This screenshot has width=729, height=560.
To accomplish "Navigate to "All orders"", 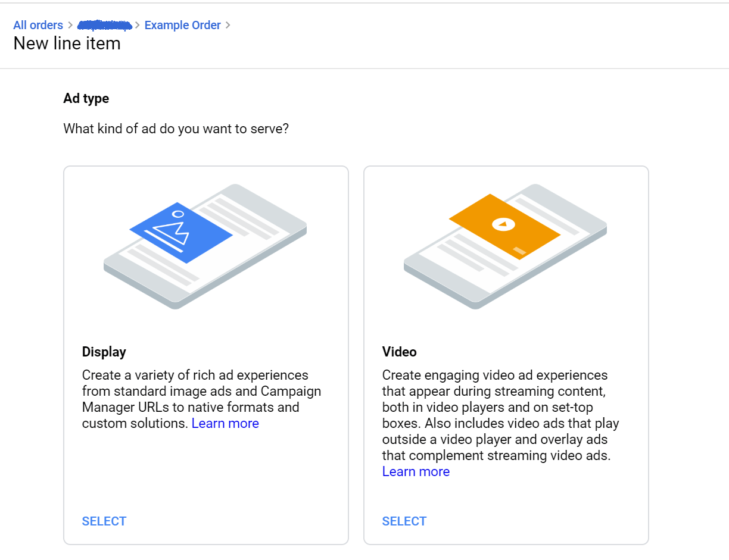I will pos(38,25).
